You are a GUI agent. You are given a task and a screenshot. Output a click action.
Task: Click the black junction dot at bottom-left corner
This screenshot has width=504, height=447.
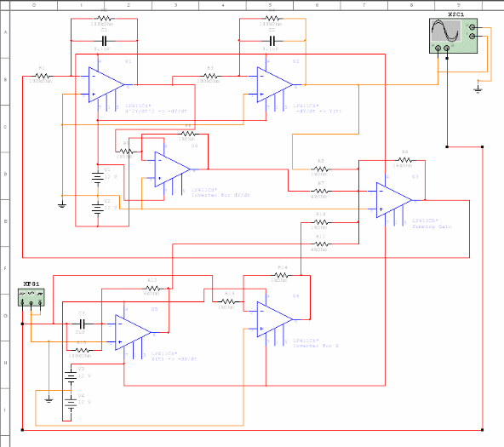[x=22, y=430]
